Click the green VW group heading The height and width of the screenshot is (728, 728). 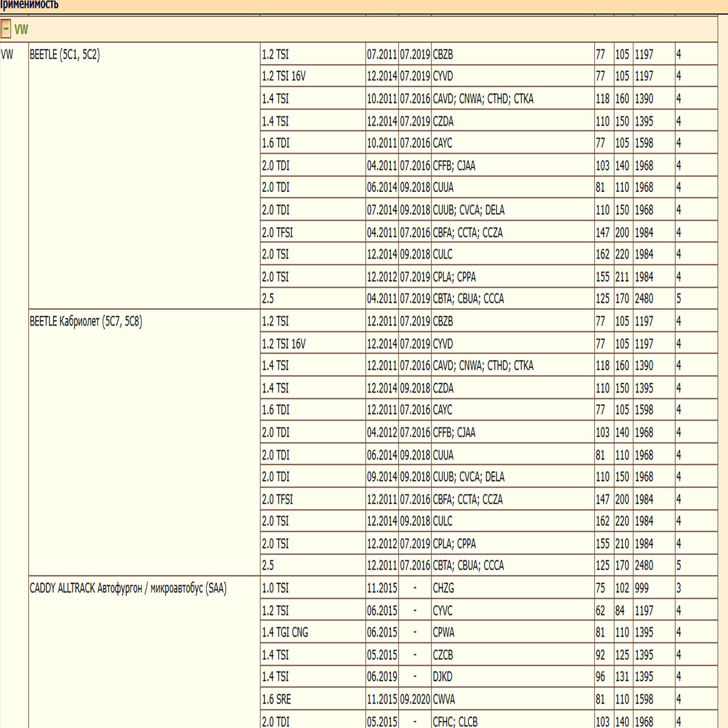pyautogui.click(x=21, y=30)
